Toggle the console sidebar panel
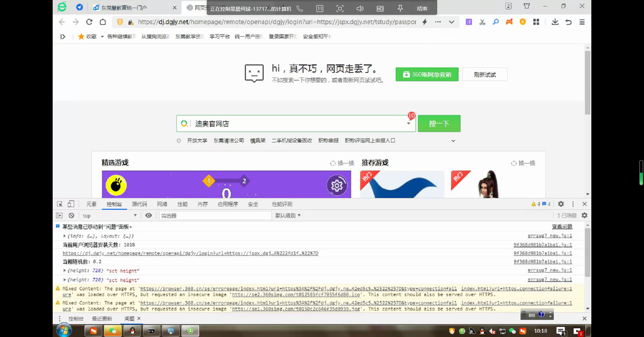 pos(59,215)
